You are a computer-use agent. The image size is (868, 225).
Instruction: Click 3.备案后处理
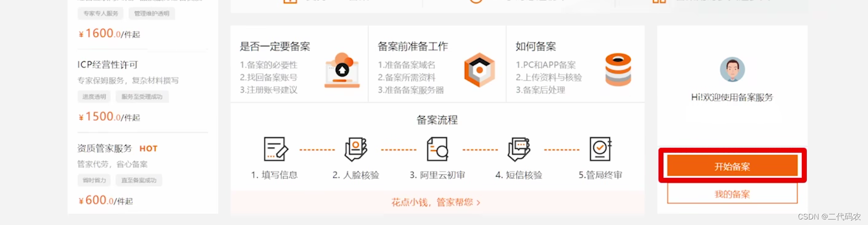click(540, 90)
